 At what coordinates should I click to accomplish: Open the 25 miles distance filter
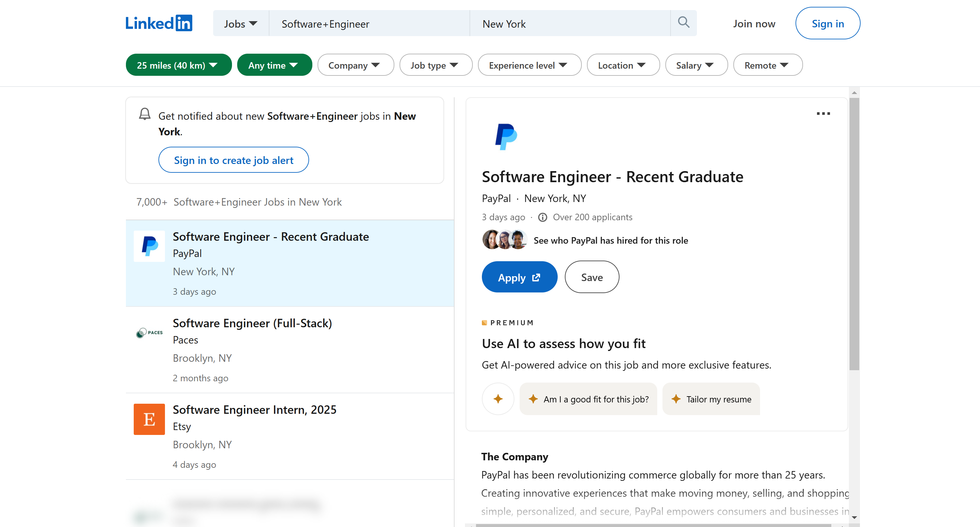coord(178,65)
